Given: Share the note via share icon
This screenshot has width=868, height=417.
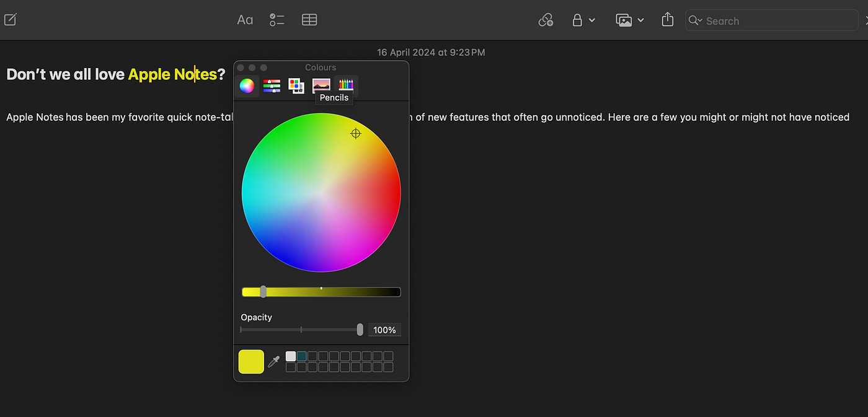Looking at the screenshot, I should pyautogui.click(x=667, y=20).
